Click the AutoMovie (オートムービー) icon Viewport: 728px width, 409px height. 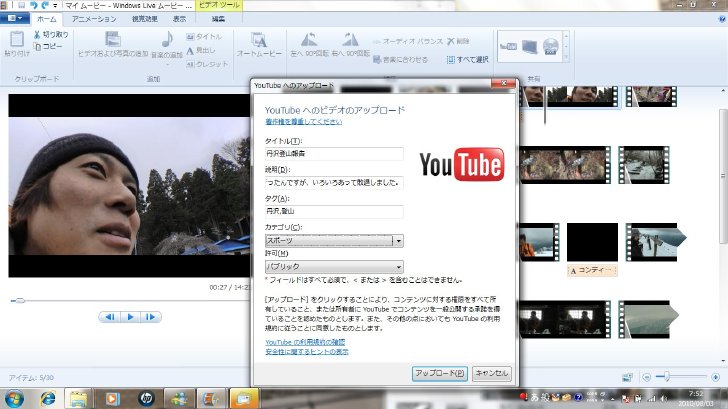(x=259, y=40)
